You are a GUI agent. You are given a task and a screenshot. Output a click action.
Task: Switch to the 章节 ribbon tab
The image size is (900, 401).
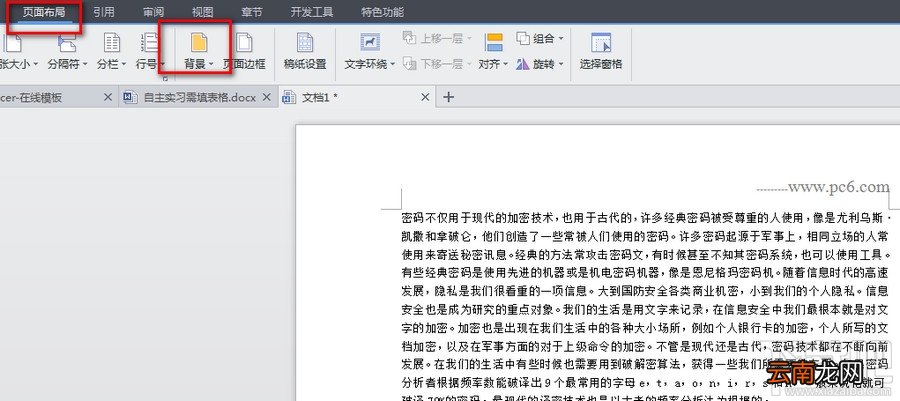252,12
